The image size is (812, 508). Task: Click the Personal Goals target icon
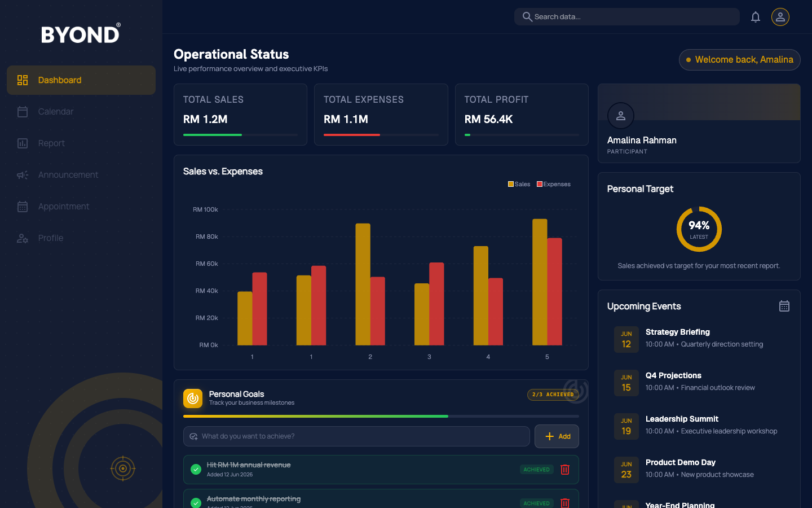(x=193, y=398)
